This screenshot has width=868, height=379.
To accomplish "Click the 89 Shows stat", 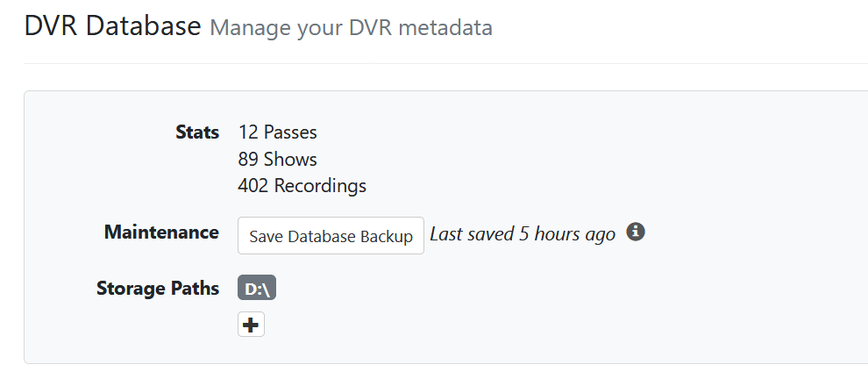I will [277, 160].
